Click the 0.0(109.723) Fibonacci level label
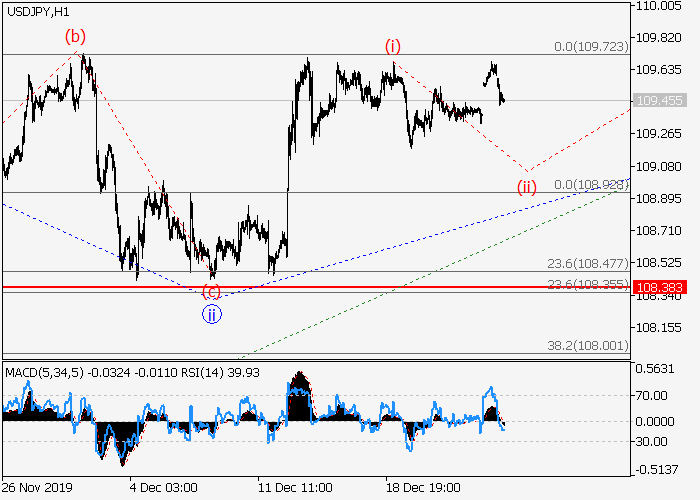700x500 pixels. pyautogui.click(x=590, y=47)
